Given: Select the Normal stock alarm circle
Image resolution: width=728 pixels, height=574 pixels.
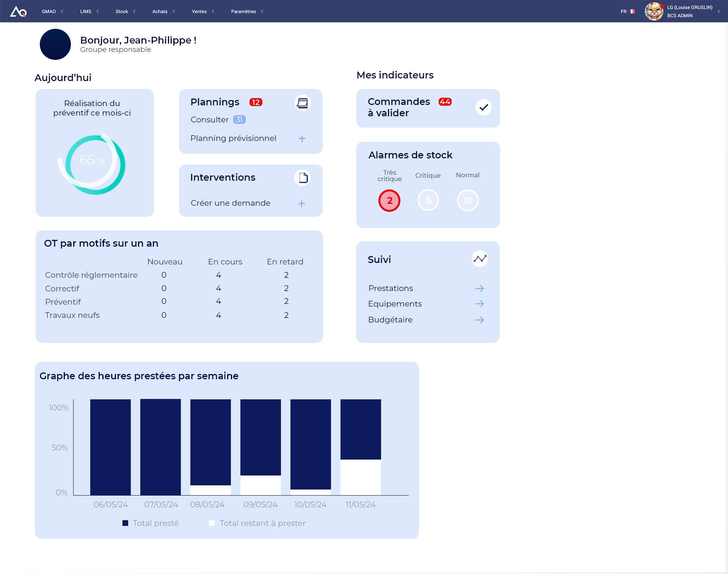Looking at the screenshot, I should [x=468, y=200].
